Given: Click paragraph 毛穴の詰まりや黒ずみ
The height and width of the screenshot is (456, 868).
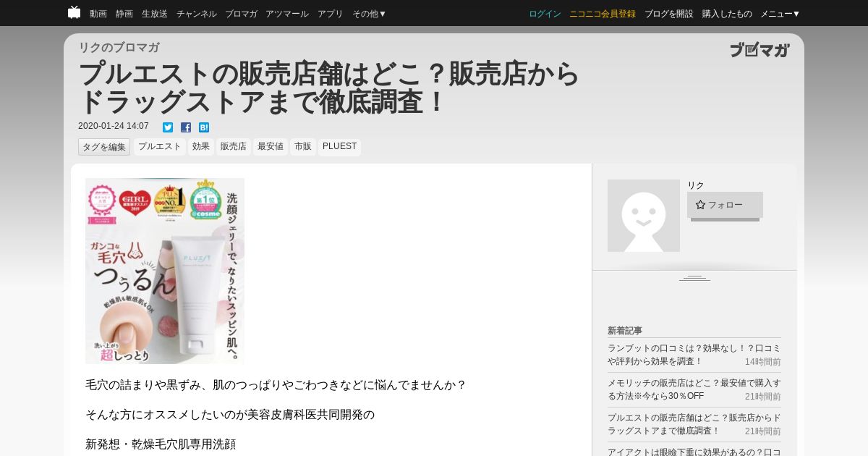Looking at the screenshot, I should [x=276, y=385].
